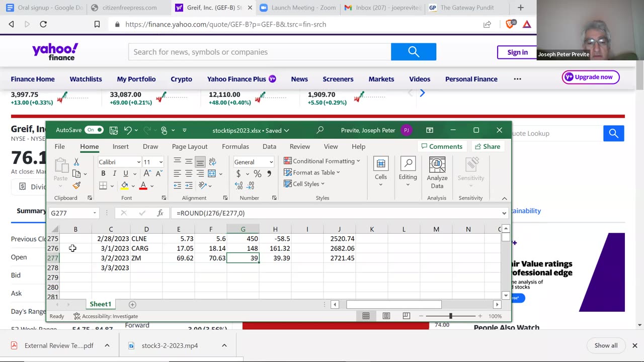Toggle Italic formatting
644x362 pixels.
(x=114, y=173)
